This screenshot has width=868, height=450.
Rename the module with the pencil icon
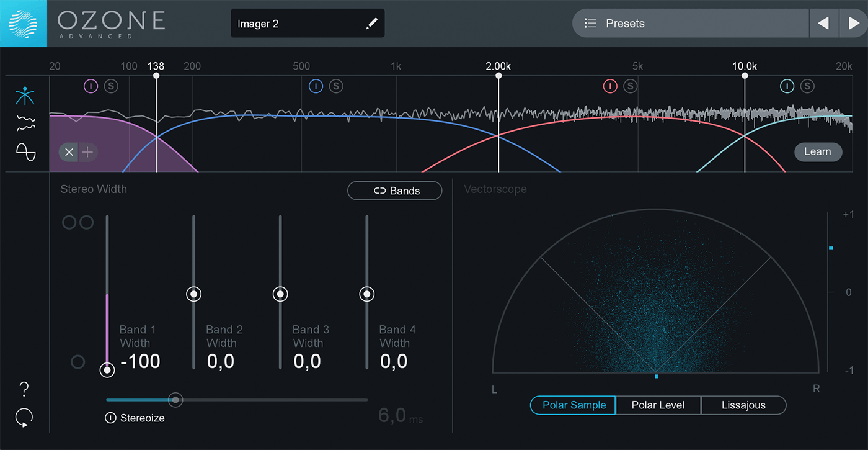371,24
